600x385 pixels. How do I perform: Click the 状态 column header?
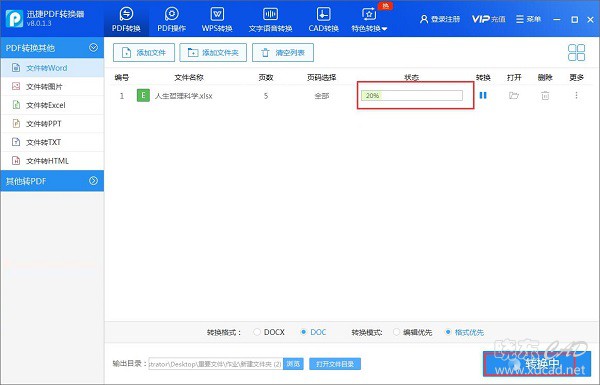412,78
